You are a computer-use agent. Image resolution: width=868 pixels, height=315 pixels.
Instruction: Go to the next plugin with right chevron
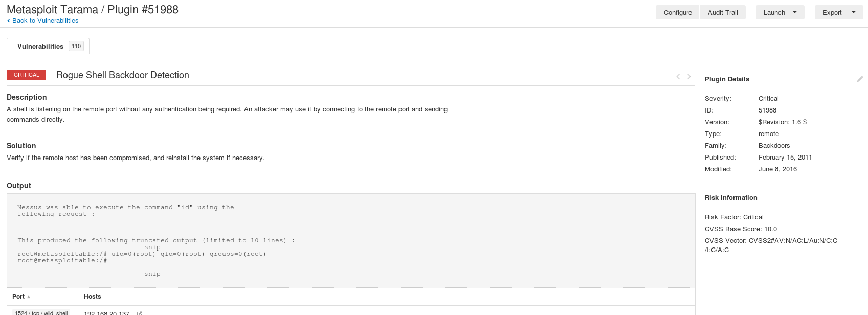coord(689,76)
